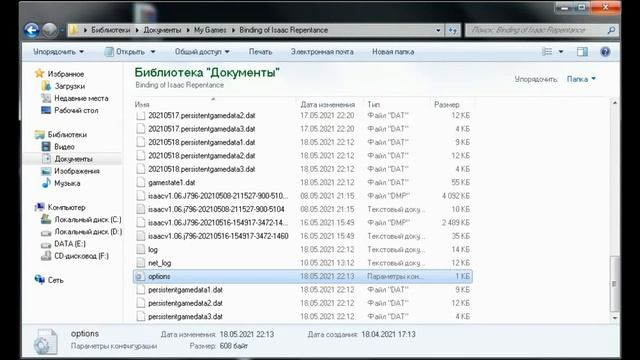Click the scroll up arrow of file list
The height and width of the screenshot is (360, 640).
point(615,102)
